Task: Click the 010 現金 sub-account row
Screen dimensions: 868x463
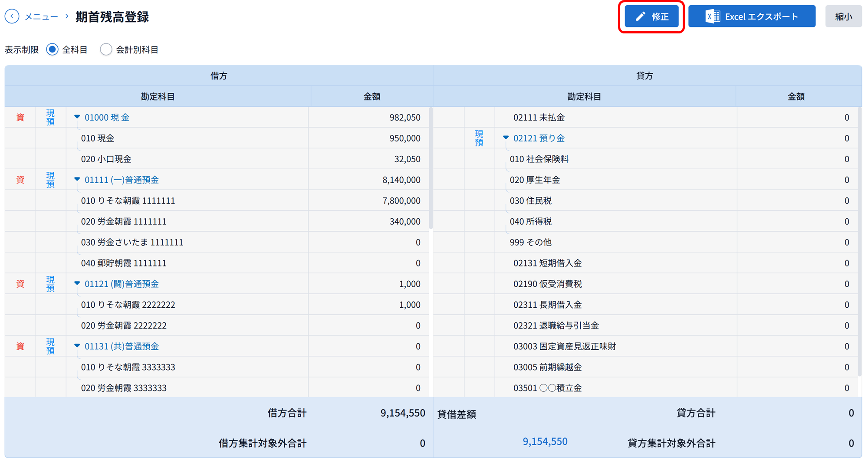Action: 217,138
